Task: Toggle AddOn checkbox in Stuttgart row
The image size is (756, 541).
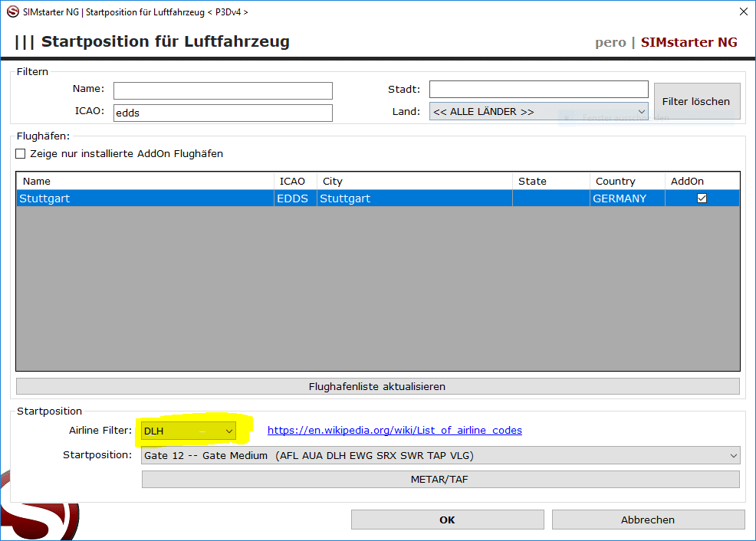Action: [x=701, y=198]
